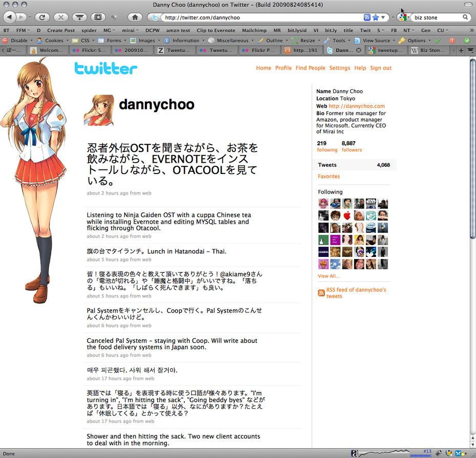Viewport: 476px width, 458px height.
Task: Open the Favorites link in the sidebar
Action: tap(329, 177)
